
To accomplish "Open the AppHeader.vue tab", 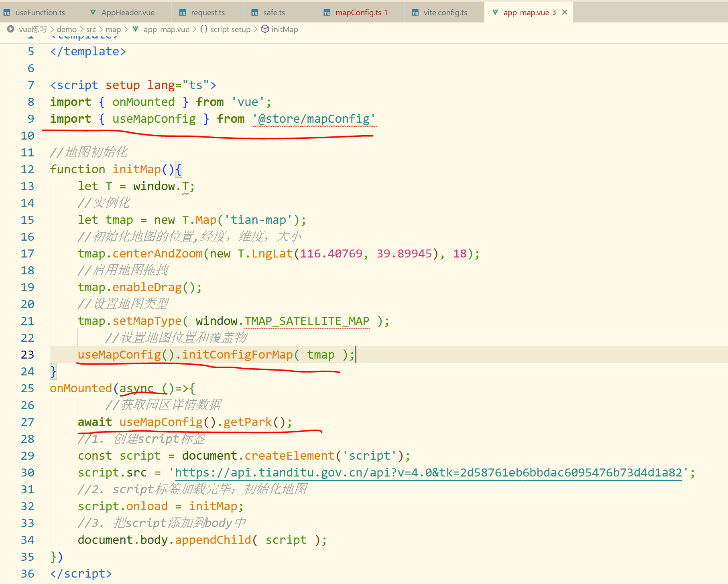I will click(128, 12).
